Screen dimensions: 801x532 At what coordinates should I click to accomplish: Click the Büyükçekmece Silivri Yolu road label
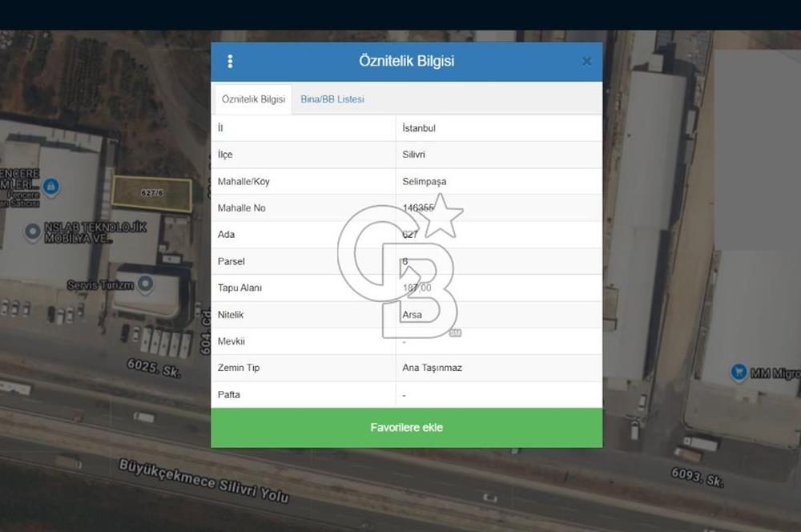coord(203,481)
